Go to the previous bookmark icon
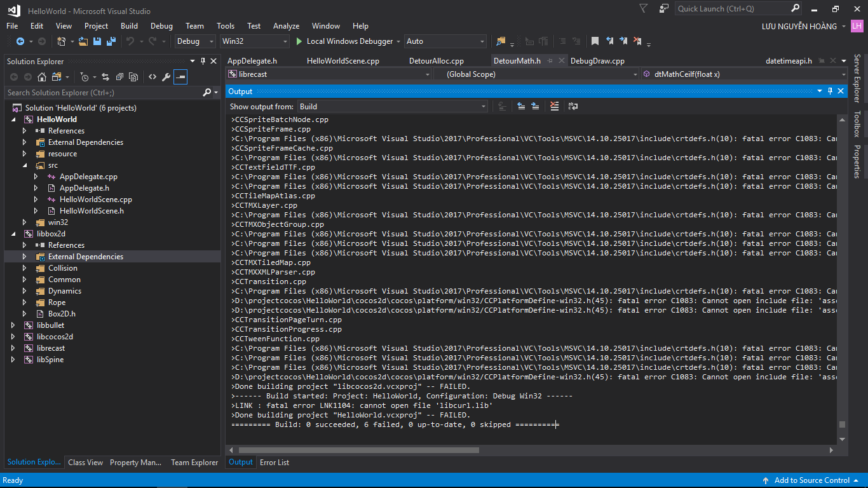Viewport: 868px width, 488px height. pos(610,41)
